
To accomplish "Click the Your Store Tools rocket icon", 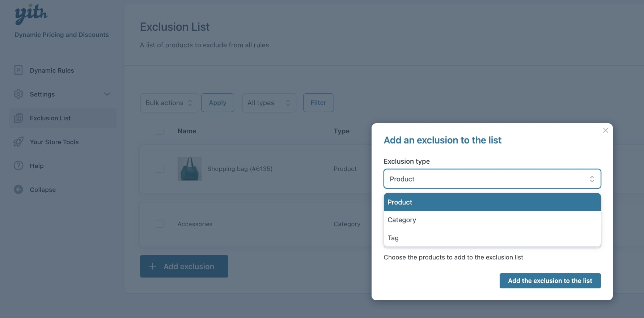I will [18, 142].
